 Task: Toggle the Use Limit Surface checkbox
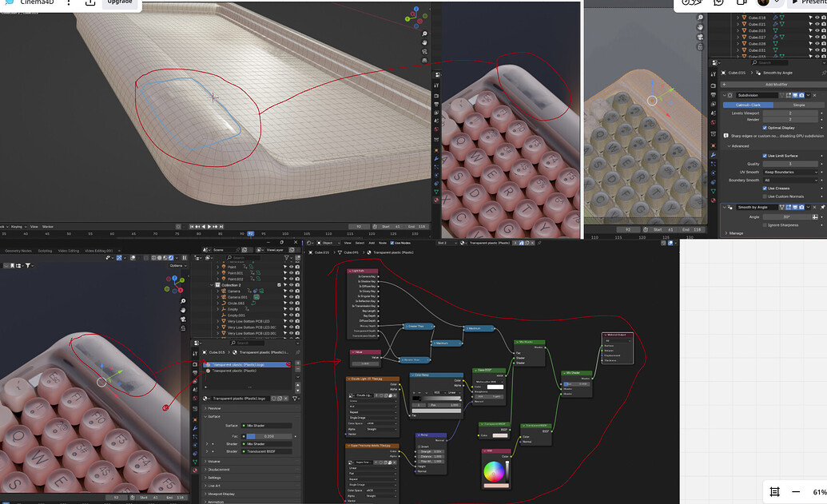pos(765,156)
